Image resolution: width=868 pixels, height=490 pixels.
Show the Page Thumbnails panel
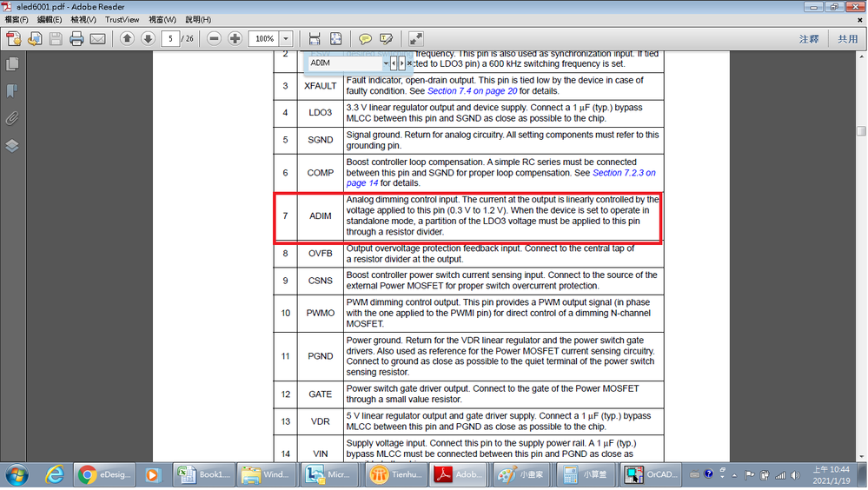[x=12, y=64]
